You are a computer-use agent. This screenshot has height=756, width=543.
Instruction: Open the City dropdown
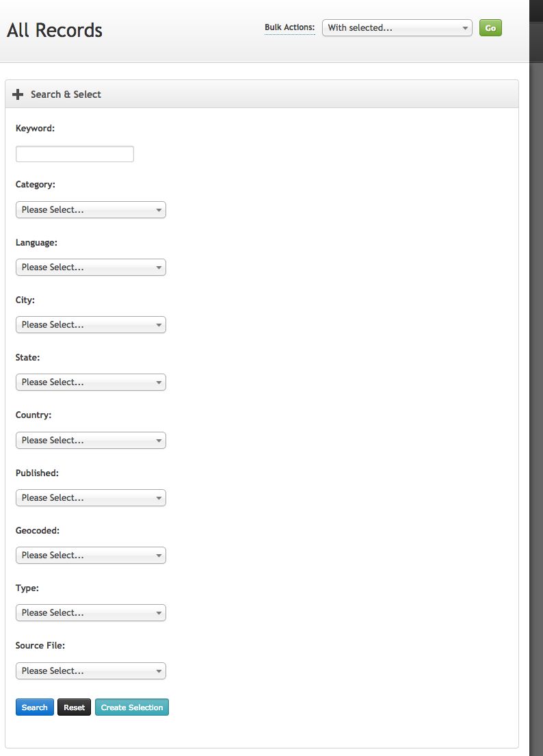(90, 324)
